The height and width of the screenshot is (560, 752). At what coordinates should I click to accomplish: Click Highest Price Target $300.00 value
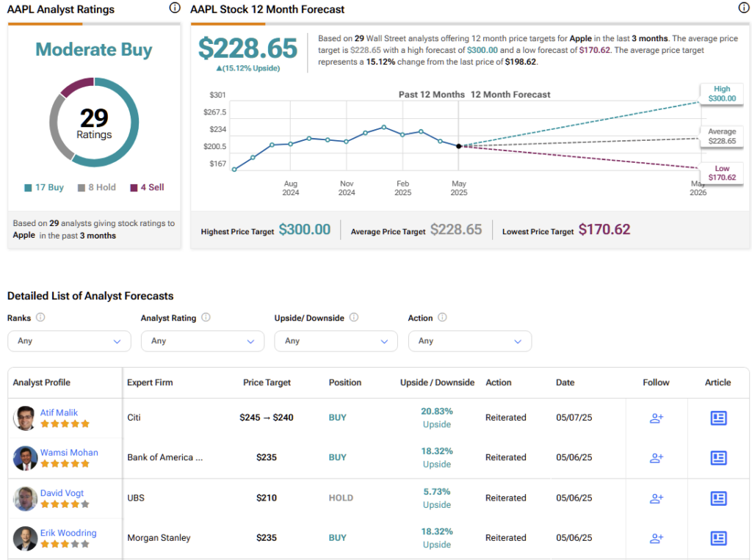click(305, 230)
